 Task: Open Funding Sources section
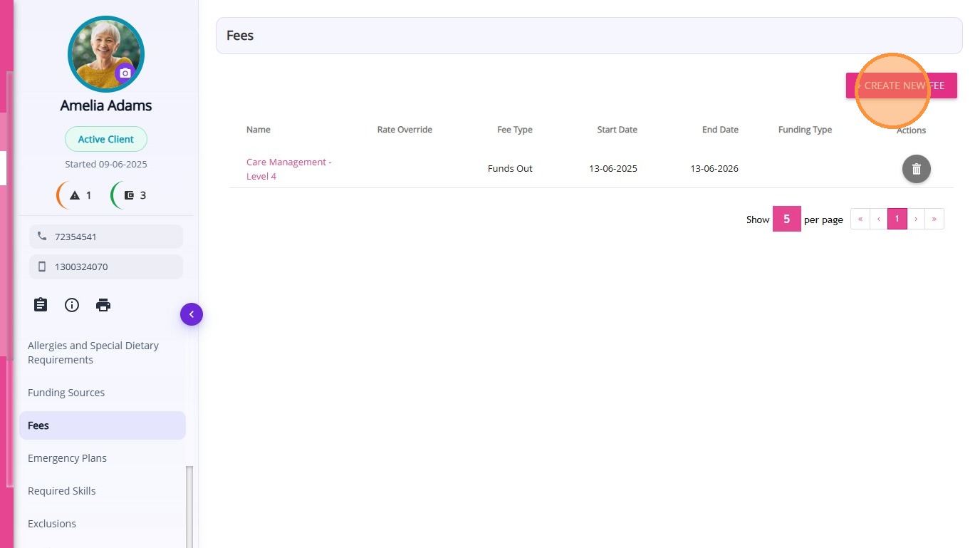66,393
